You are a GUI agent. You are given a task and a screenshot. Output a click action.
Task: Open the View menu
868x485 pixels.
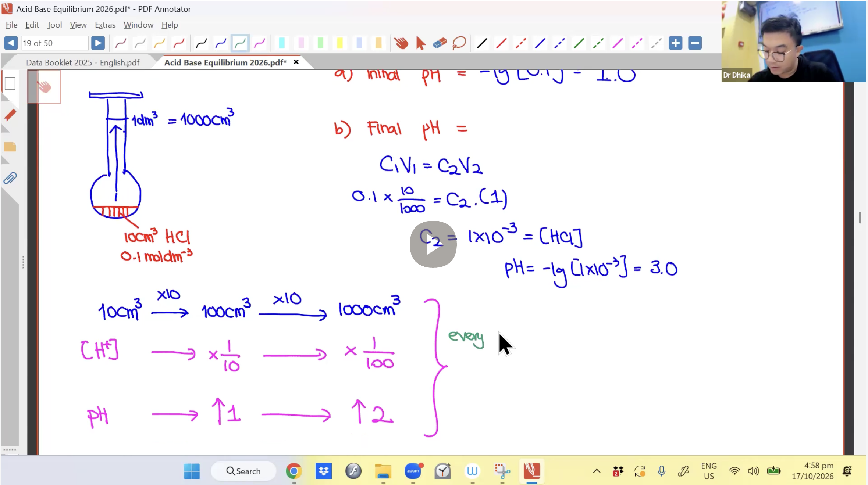78,25
